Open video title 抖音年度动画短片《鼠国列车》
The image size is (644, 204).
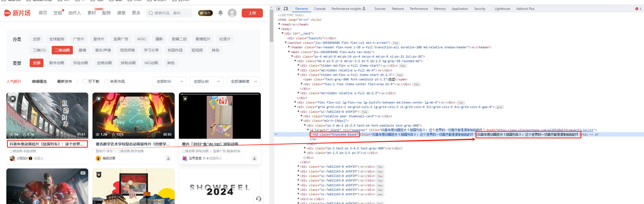click(x=47, y=144)
